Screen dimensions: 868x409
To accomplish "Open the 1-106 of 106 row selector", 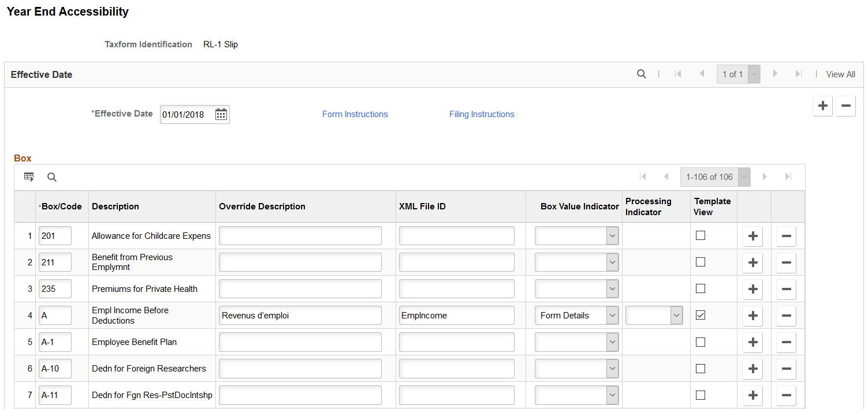I will tap(716, 177).
